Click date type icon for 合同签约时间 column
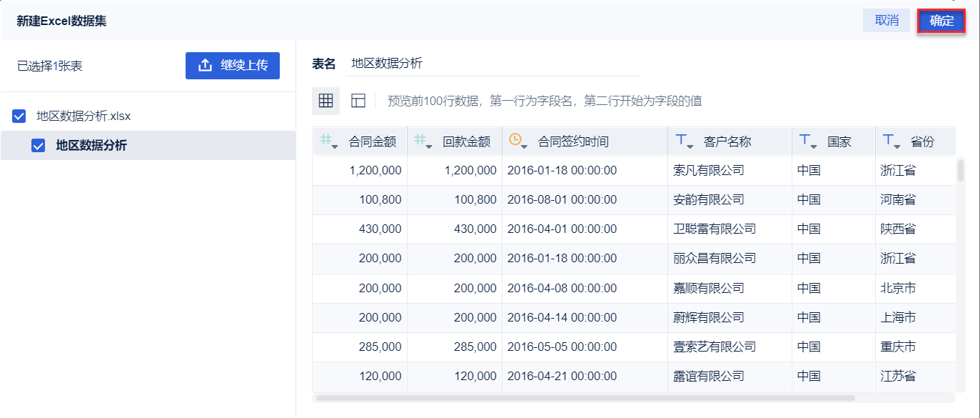980x418 pixels. click(x=518, y=141)
